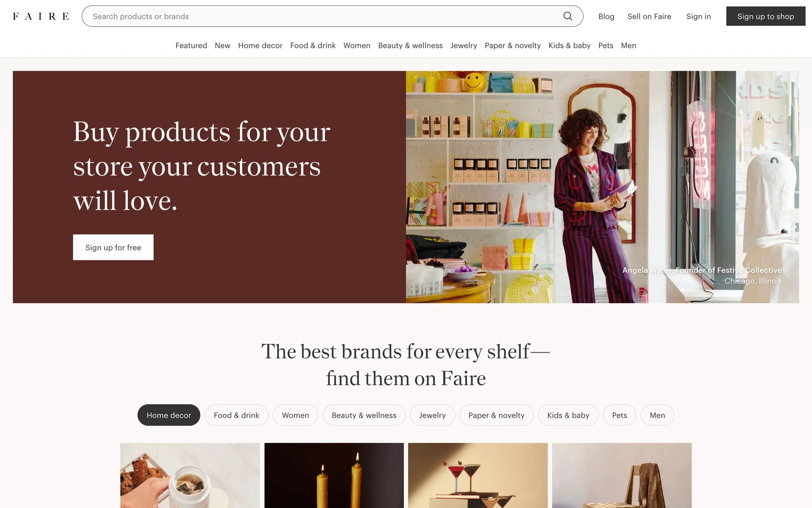
Task: Select the Jewelry pill tab
Action: [432, 415]
